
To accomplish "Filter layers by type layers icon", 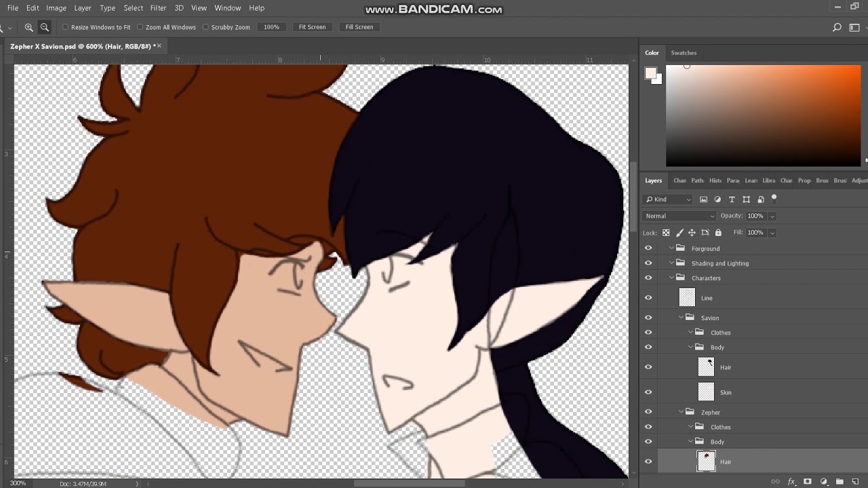I will pos(732,199).
